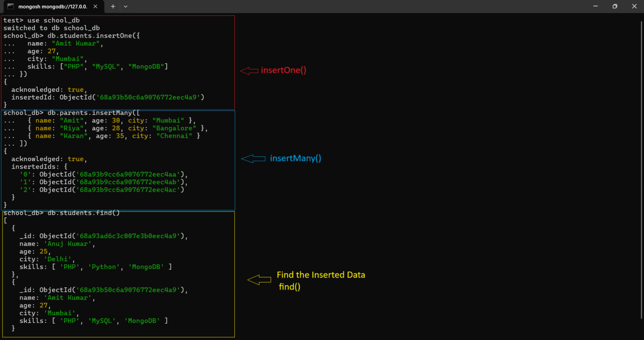644x340 pixels.
Task: Click the mongosh icon on the terminal tab
Action: (x=10, y=6)
